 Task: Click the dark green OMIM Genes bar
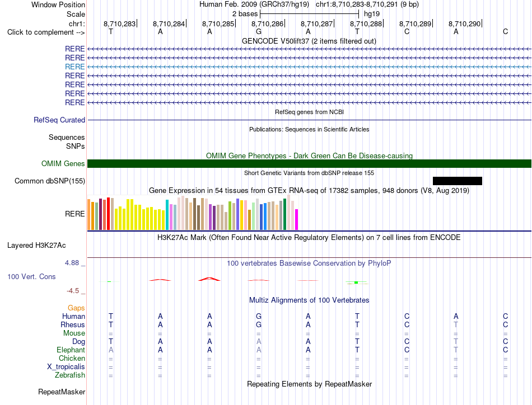[x=309, y=164]
